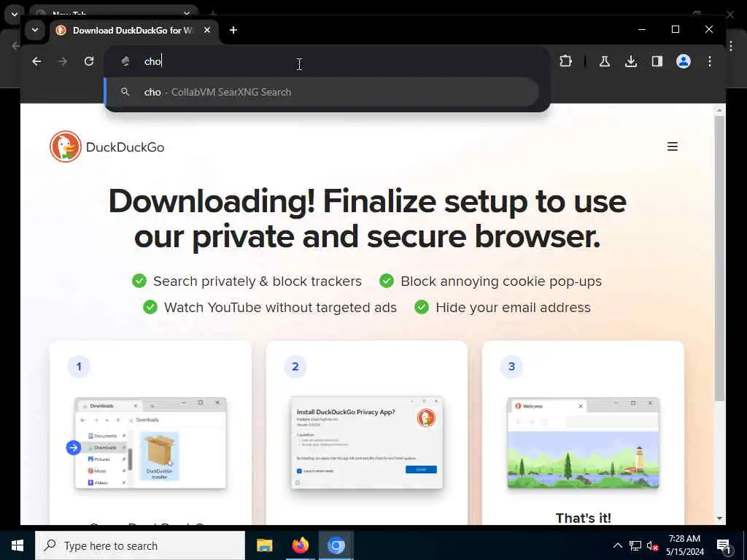Screen dimensions: 747x560
Task: Click the network icon in system tray
Action: (x=635, y=545)
